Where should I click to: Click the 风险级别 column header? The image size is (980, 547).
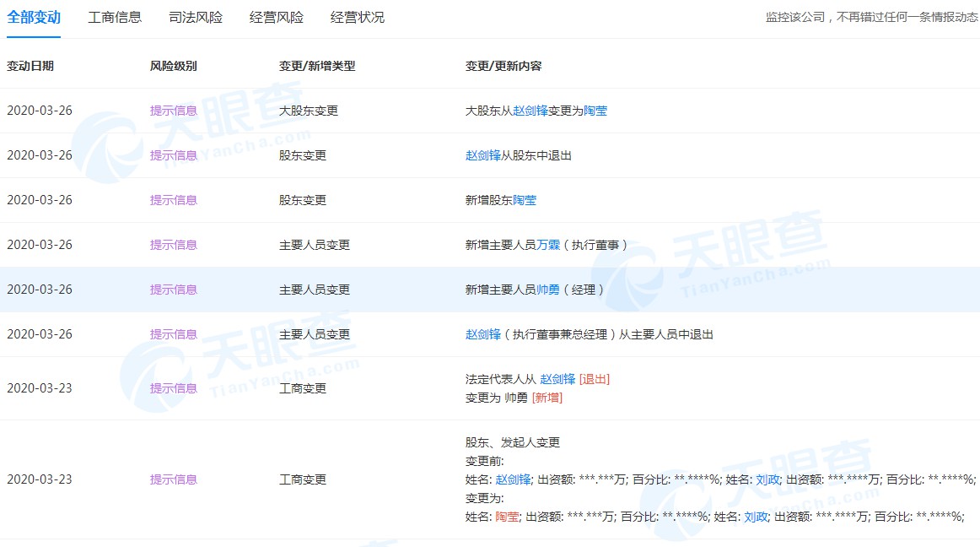pos(174,66)
